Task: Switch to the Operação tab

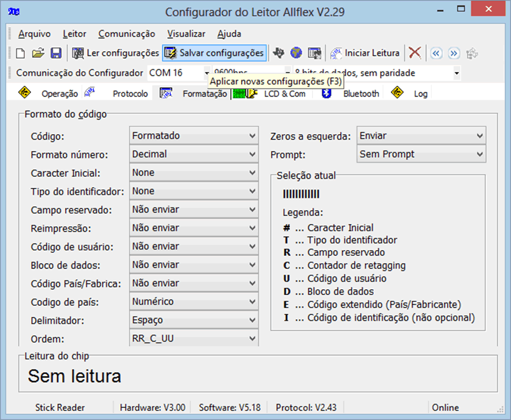Action: point(48,93)
